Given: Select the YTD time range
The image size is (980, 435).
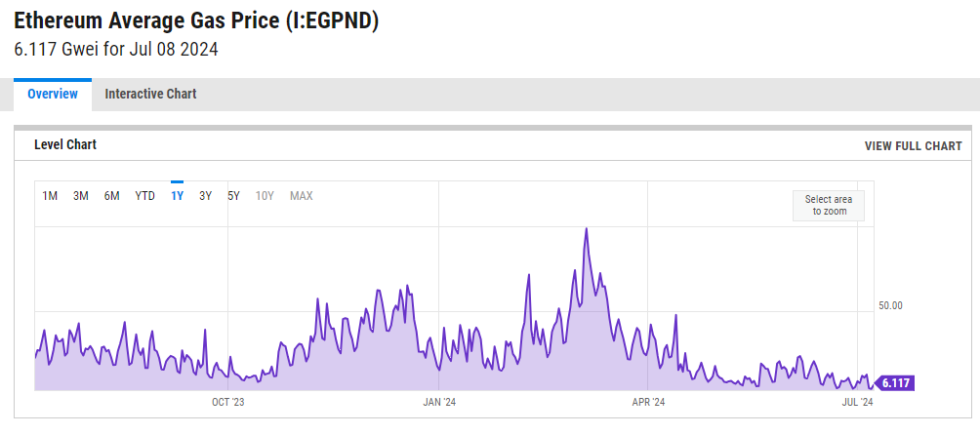Looking at the screenshot, I should [145, 196].
